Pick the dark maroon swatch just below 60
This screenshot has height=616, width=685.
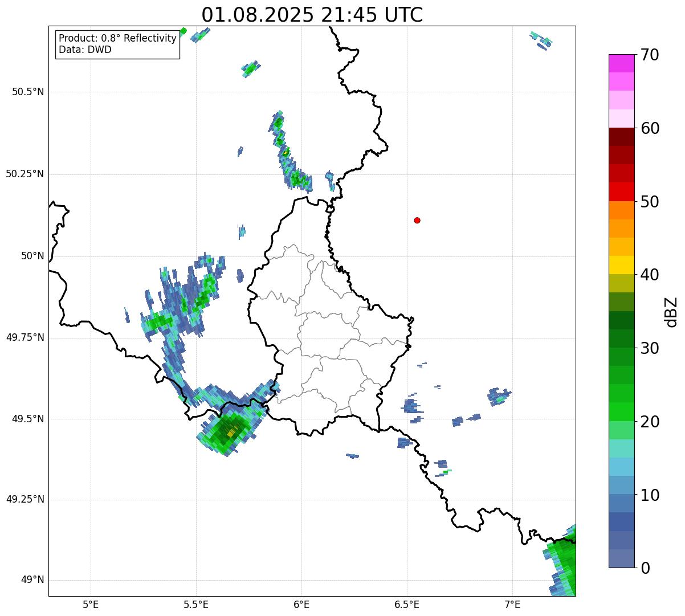(x=621, y=137)
